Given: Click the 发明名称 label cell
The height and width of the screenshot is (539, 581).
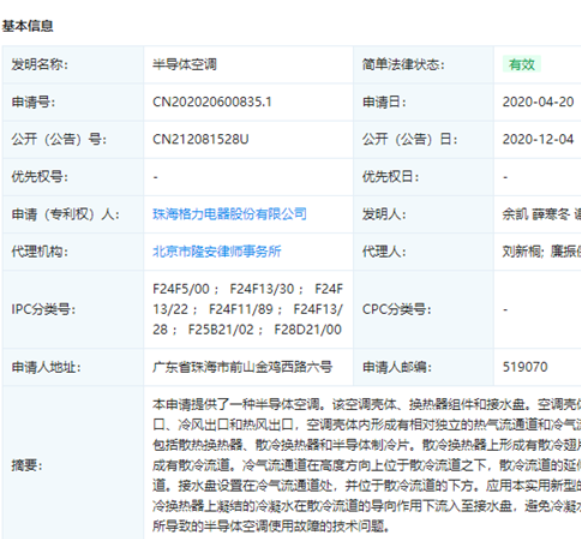Looking at the screenshot, I should point(73,64).
